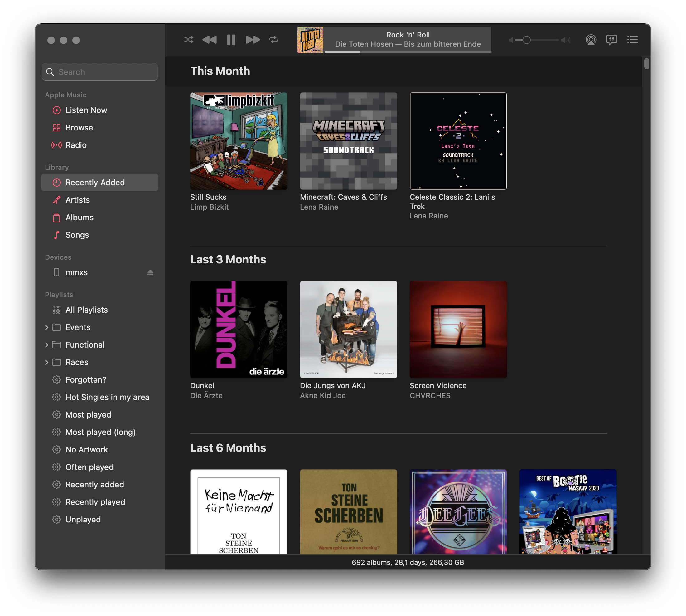Click the volume slider knob
686x616 pixels.
[x=526, y=40]
